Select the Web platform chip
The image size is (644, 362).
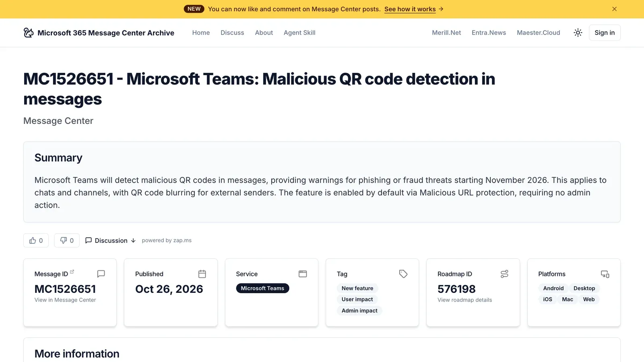pyautogui.click(x=588, y=299)
